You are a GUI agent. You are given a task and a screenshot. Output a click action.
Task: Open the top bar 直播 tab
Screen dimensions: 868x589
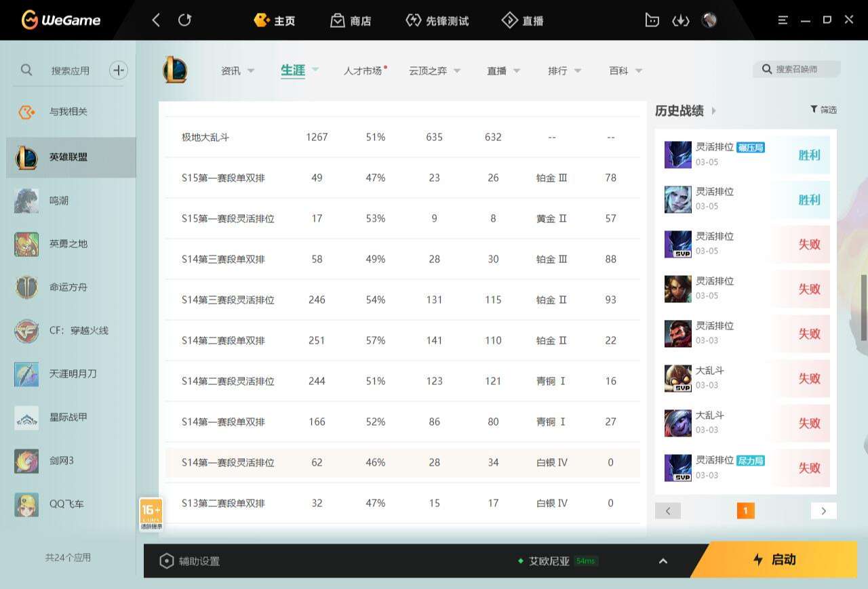[x=522, y=20]
